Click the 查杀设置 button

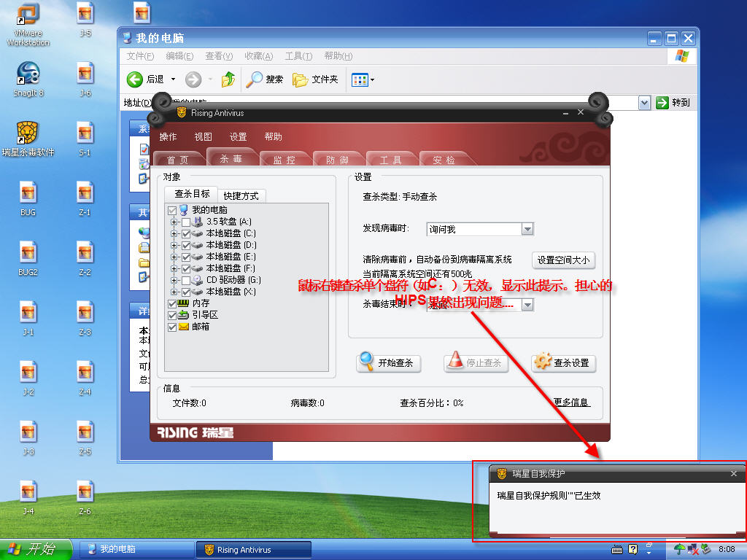pos(564,363)
